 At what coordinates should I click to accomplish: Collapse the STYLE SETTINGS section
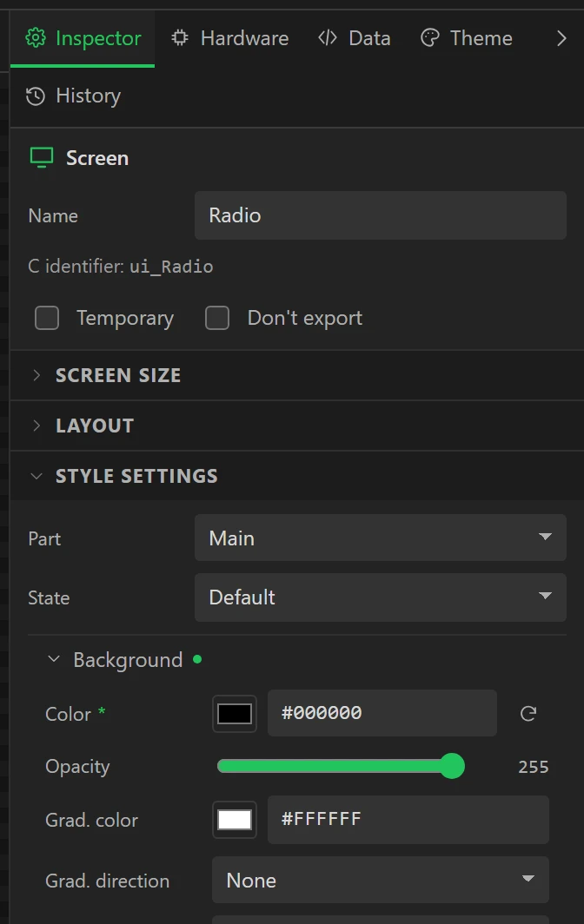[x=296, y=476]
